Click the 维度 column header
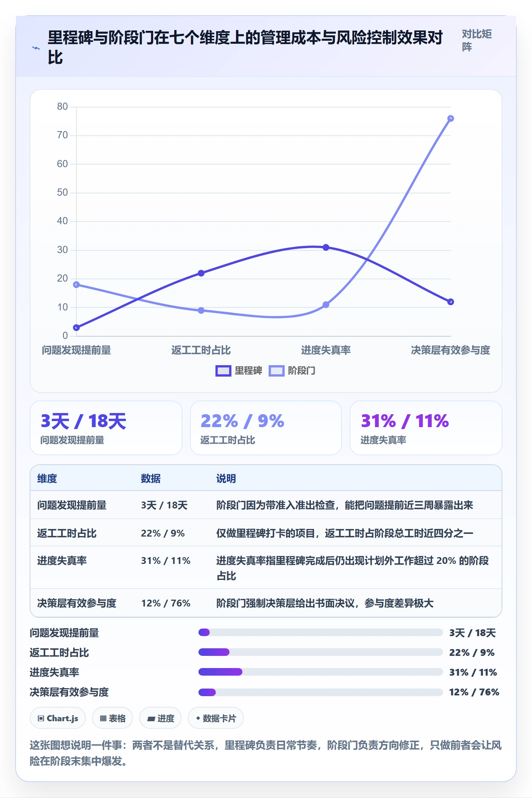The image size is (532, 798). (47, 478)
